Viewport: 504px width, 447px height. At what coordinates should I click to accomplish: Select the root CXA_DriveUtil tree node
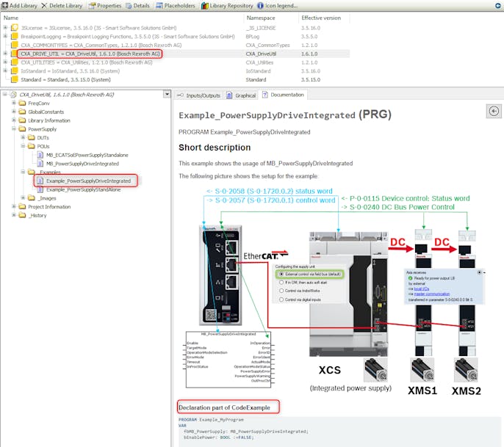pyautogui.click(x=67, y=95)
